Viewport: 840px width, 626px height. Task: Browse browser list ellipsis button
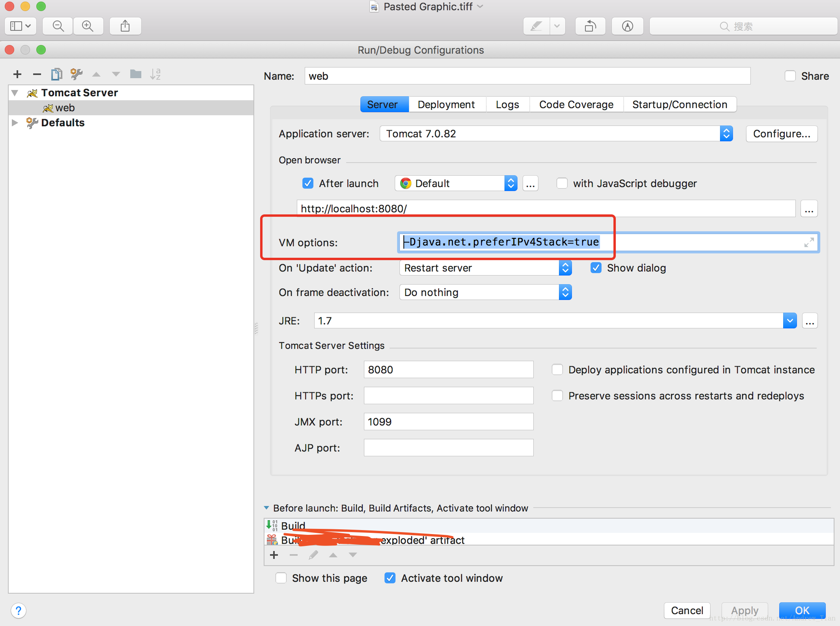coord(531,184)
